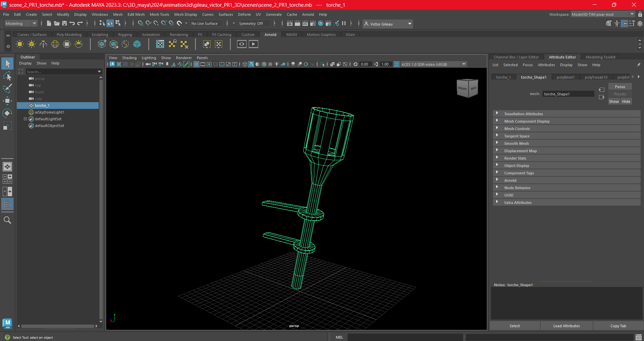Click the Outliner search field
This screenshot has width=644, height=341.
click(62, 72)
